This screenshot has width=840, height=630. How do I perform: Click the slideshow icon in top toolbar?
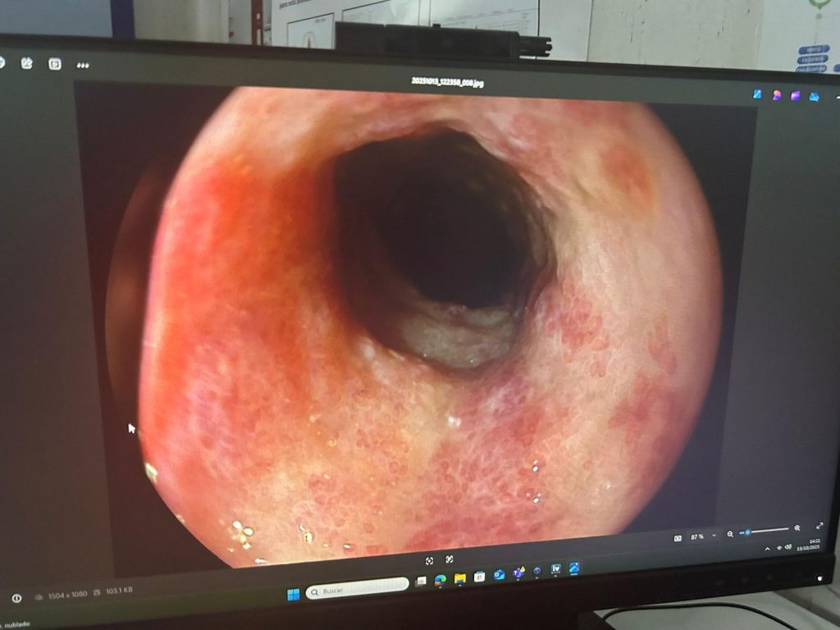55,64
